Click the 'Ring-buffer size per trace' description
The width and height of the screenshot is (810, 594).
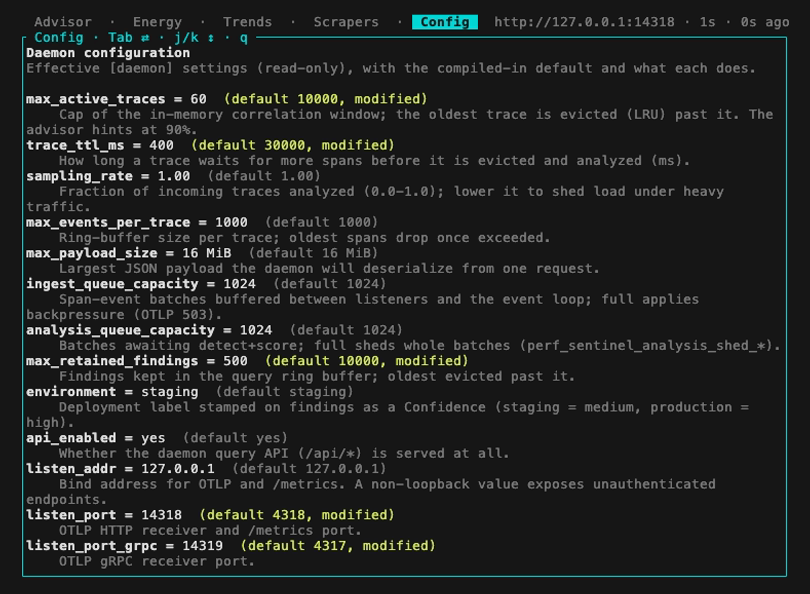pyautogui.click(x=305, y=238)
